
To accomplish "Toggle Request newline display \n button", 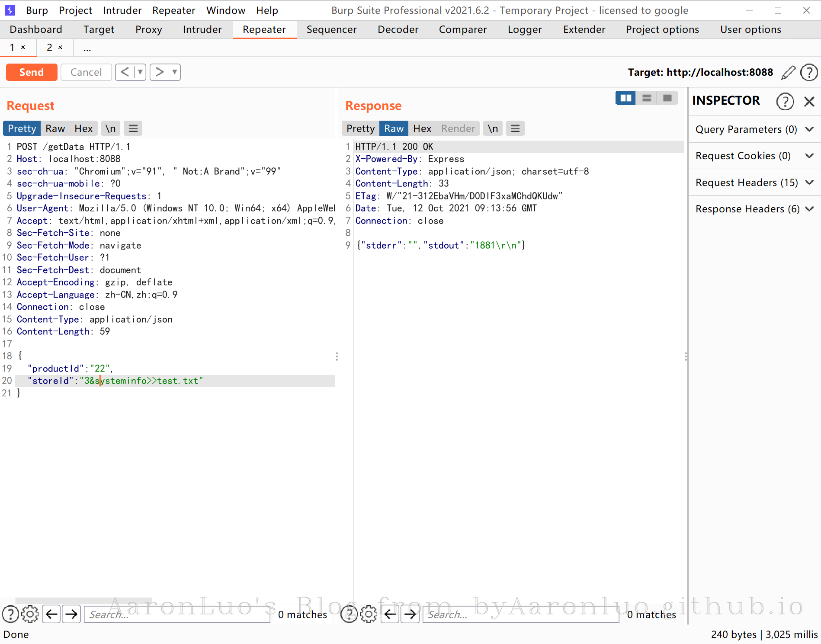I will pyautogui.click(x=110, y=128).
